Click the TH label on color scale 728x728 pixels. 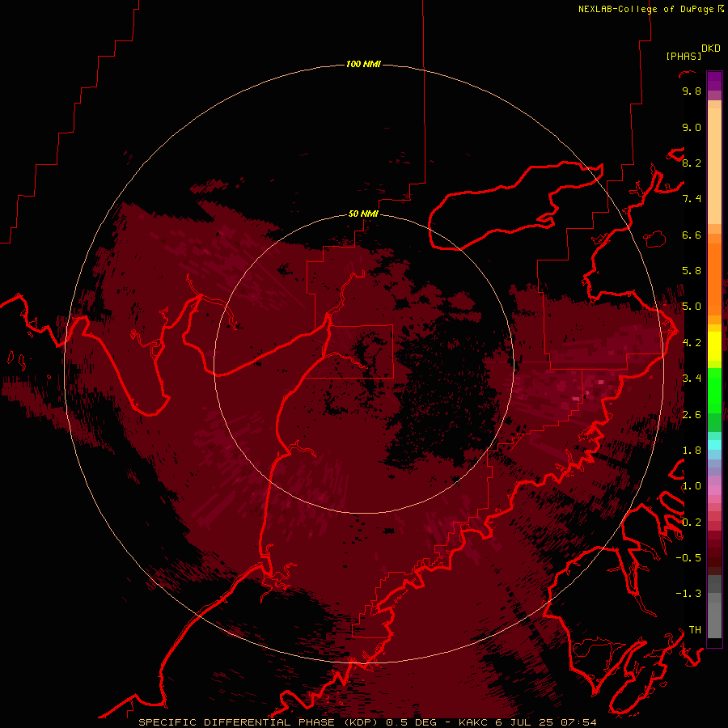coord(695,630)
